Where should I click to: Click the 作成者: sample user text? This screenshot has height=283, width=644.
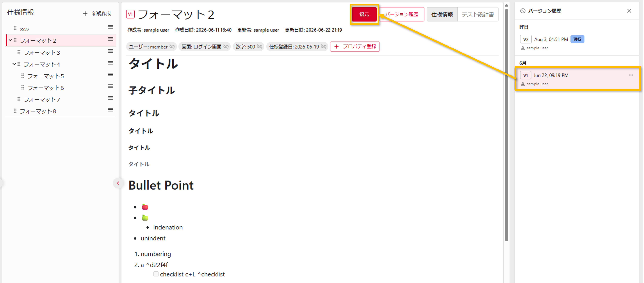tap(148, 30)
